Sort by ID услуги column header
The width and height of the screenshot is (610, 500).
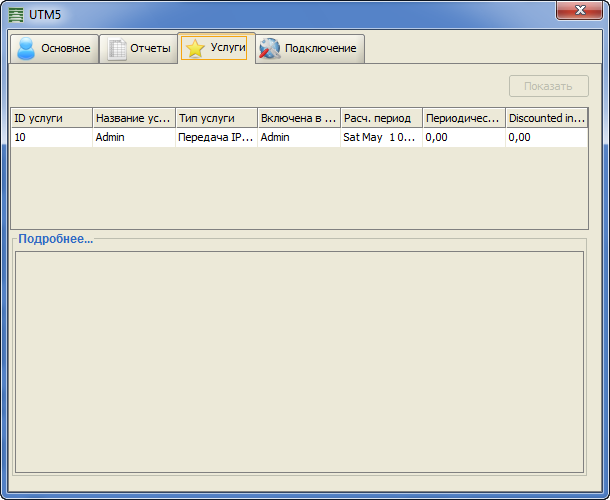point(51,118)
